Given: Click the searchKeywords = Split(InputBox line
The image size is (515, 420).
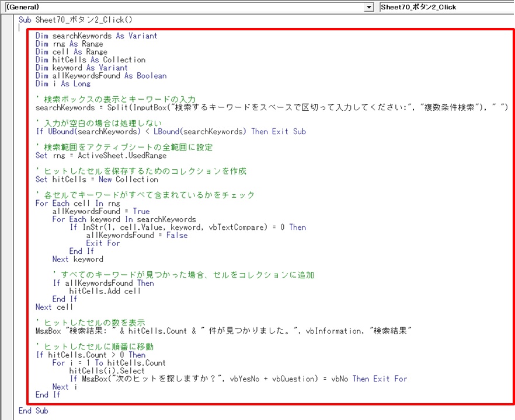Looking at the screenshot, I should pyautogui.click(x=272, y=107).
